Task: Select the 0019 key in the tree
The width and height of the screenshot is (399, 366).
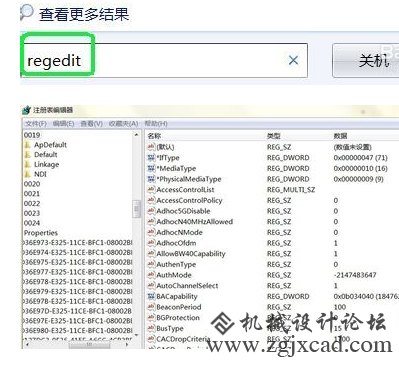Action: coord(32,135)
